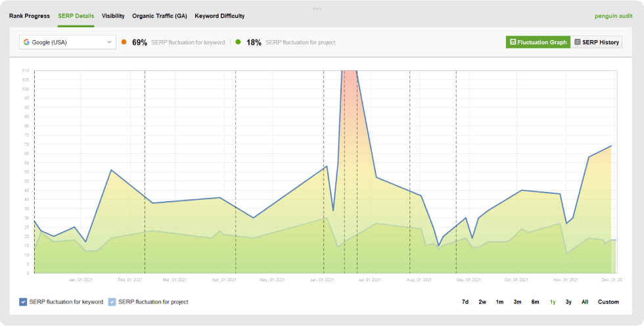The width and height of the screenshot is (644, 326).
Task: Click the 'SERP fluctuation for project' label beside 18%
Action: (301, 42)
